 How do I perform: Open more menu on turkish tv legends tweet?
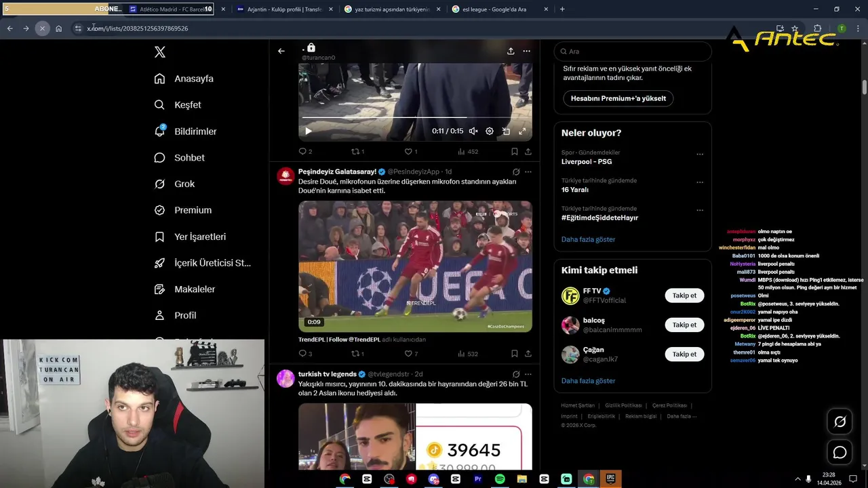[x=528, y=374]
